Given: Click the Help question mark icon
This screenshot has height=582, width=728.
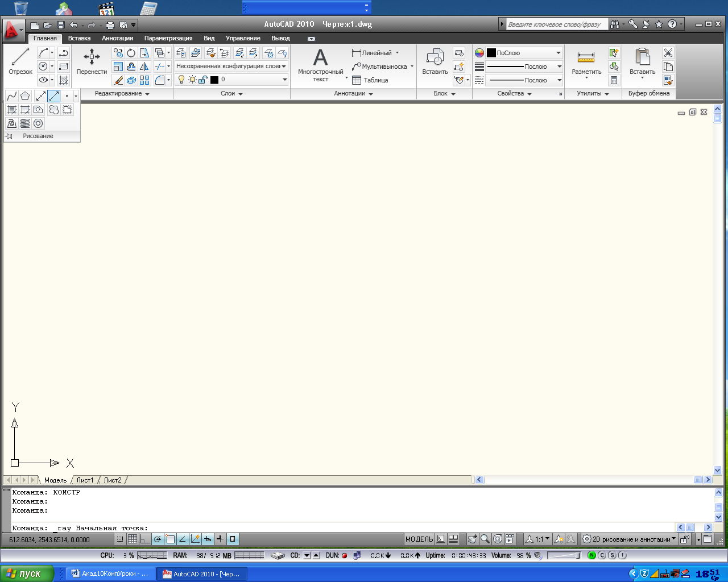Looking at the screenshot, I should [672, 24].
